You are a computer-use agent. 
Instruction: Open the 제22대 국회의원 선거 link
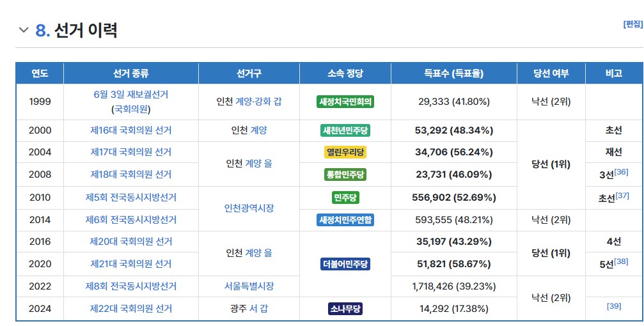point(130,309)
